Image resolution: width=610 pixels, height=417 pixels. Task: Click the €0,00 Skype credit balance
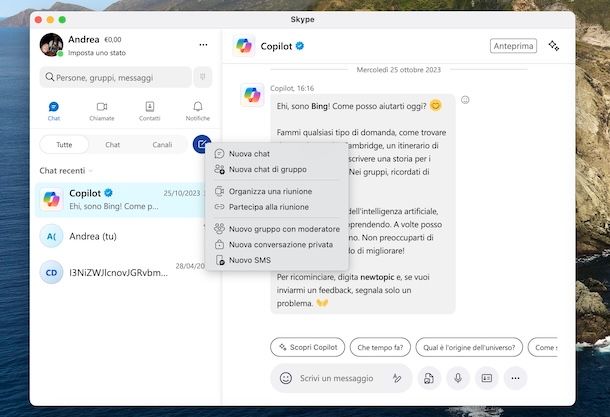coord(113,40)
